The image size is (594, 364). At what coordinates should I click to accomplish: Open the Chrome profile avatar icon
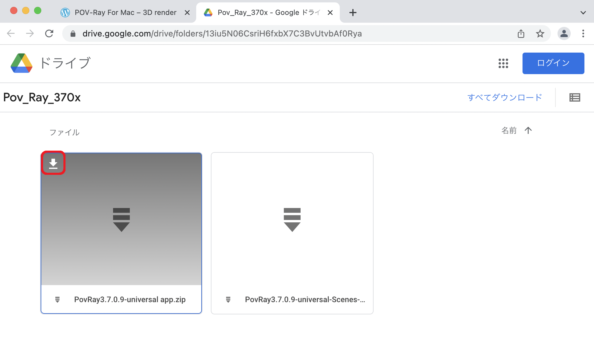(x=564, y=33)
